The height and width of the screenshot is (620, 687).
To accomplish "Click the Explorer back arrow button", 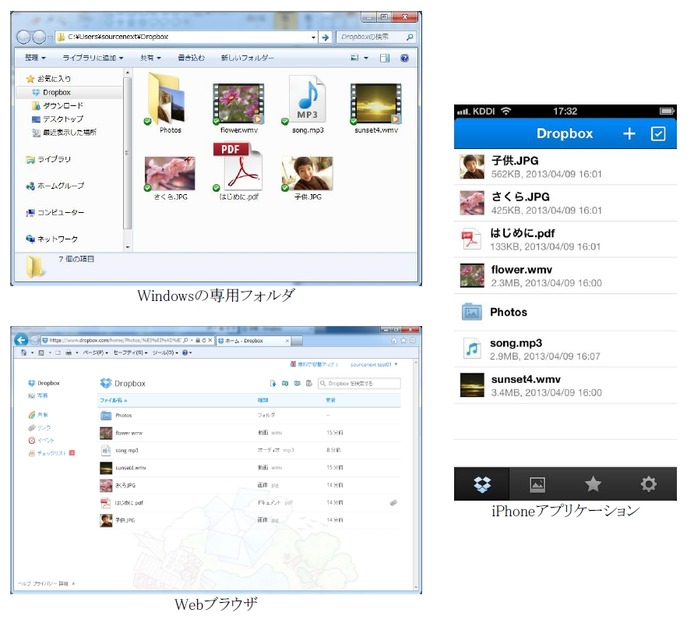I will click(x=23, y=37).
